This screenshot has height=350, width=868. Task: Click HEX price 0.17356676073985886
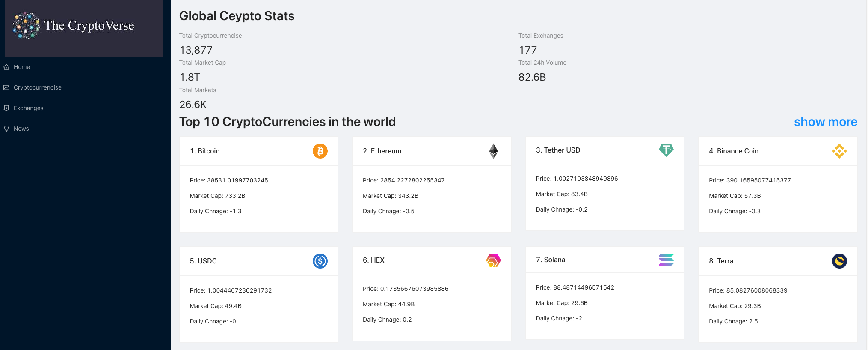pos(406,289)
